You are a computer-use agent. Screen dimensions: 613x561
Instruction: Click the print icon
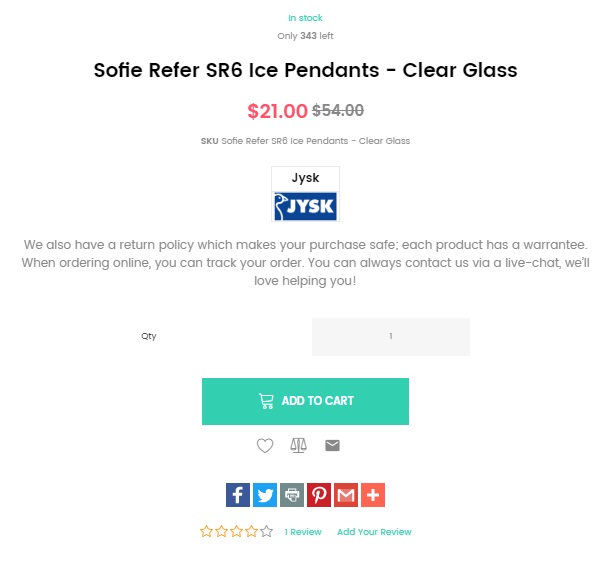click(292, 495)
